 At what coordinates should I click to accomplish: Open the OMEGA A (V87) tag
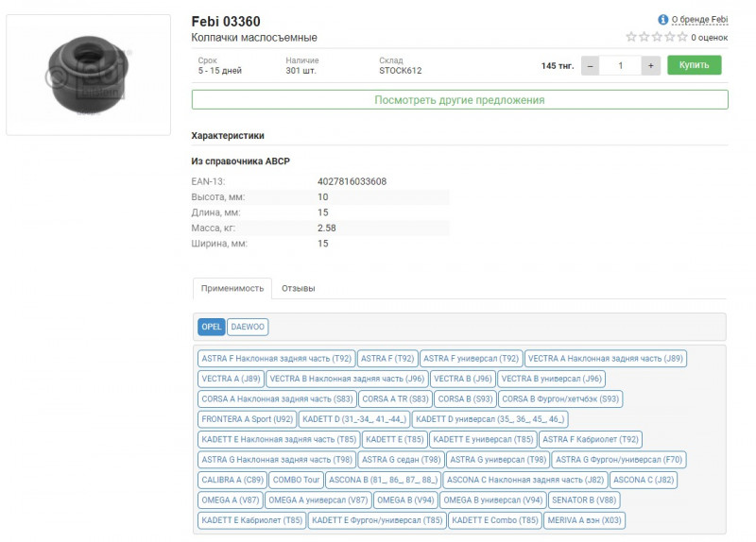230,500
